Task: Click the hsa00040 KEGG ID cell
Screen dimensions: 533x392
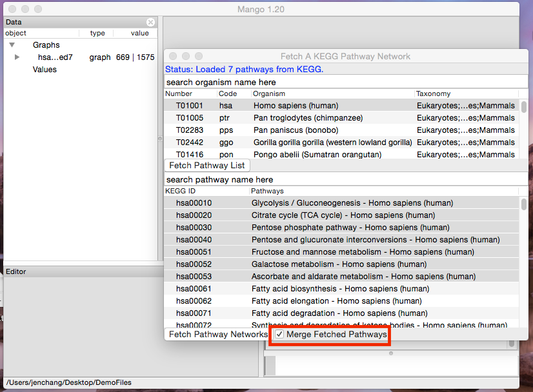Action: pos(194,240)
